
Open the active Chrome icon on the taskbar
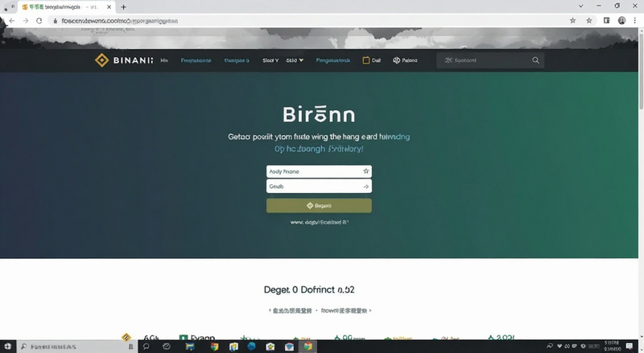tap(308, 347)
